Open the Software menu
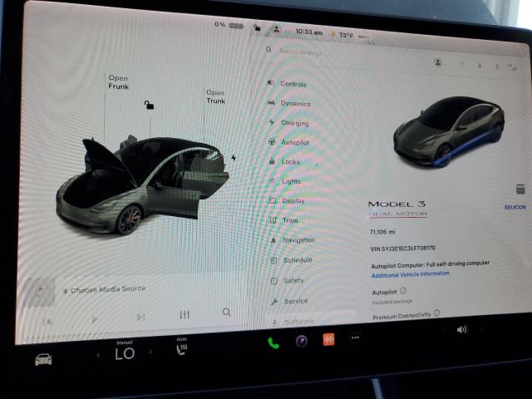The image size is (532, 399). 293,321
